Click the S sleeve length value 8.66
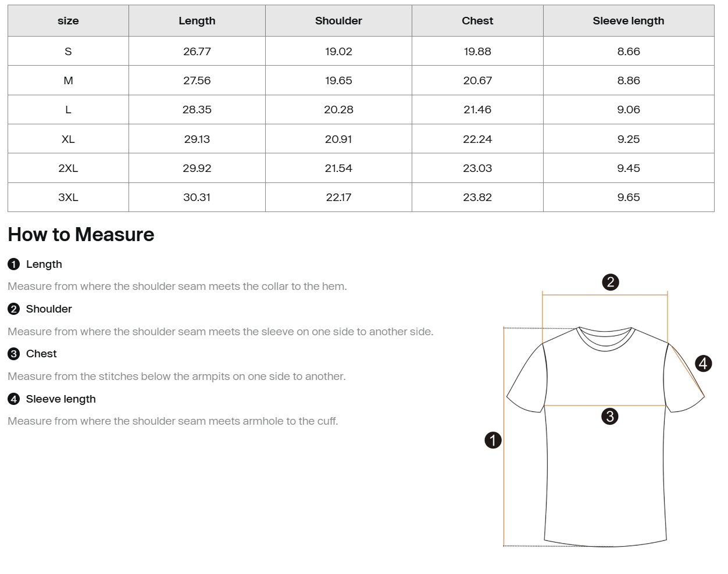Image resolution: width=728 pixels, height=574 pixels. pos(629,52)
